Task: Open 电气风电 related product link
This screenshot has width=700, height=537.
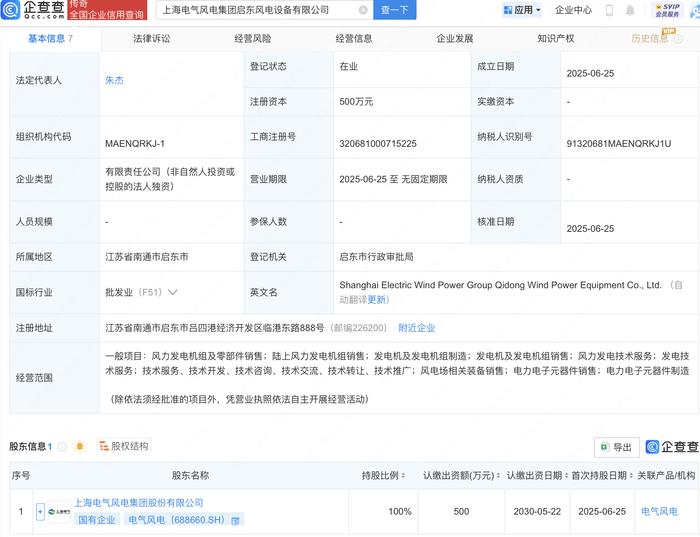Action: click(x=659, y=512)
